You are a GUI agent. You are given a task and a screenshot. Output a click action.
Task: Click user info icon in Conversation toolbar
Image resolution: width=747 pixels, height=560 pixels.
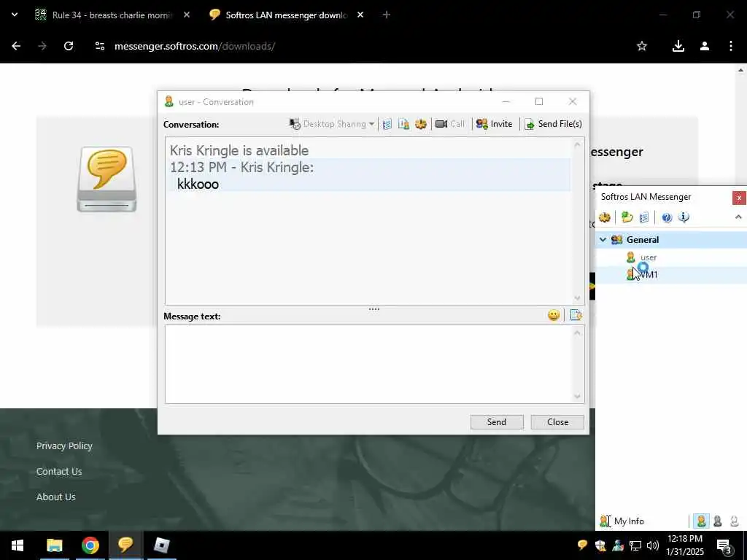(x=403, y=124)
